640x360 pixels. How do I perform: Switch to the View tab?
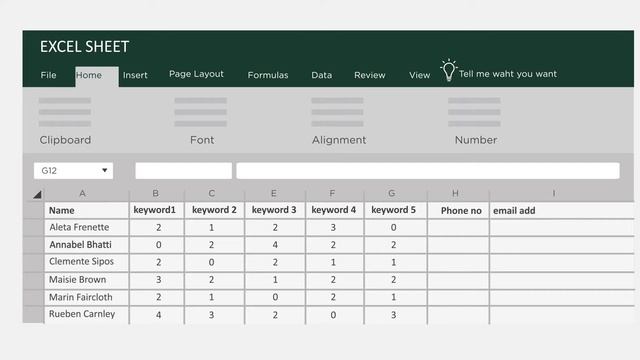tap(420, 75)
